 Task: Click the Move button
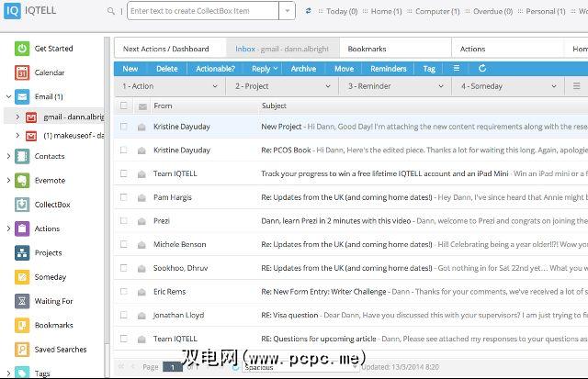click(x=344, y=69)
